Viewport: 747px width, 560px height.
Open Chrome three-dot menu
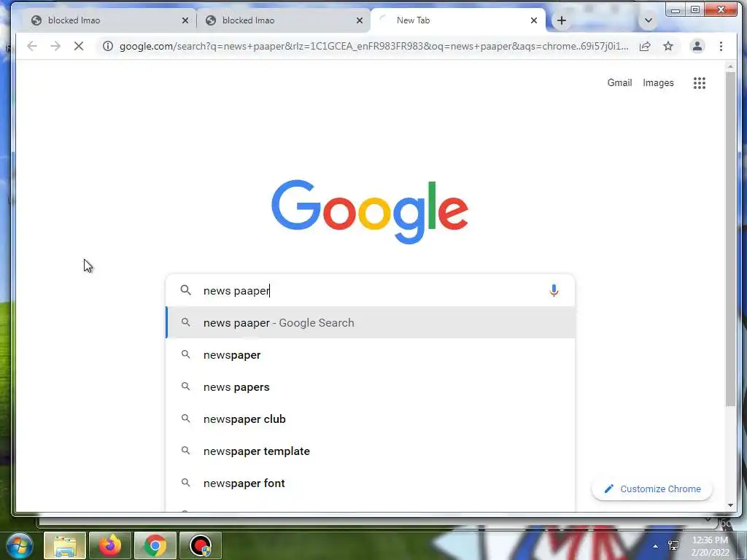(x=721, y=46)
